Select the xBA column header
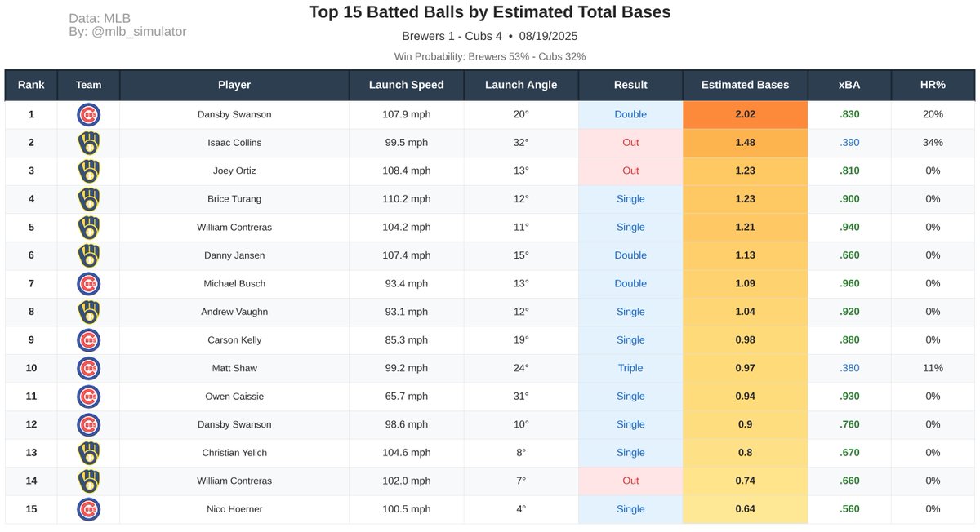Screen dimensions: 980x532 tap(849, 84)
